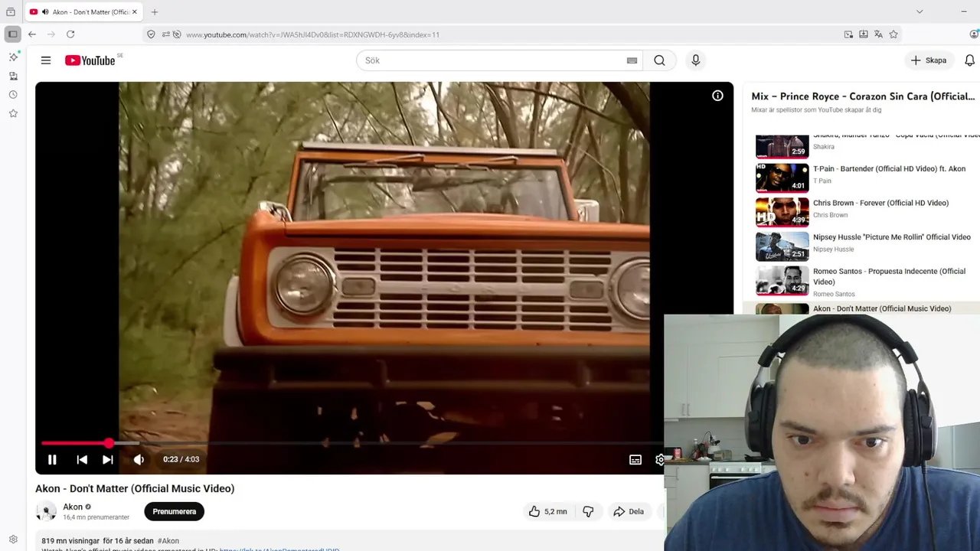The height and width of the screenshot is (551, 980).
Task: Click the #Akon hashtag link
Action: point(168,541)
